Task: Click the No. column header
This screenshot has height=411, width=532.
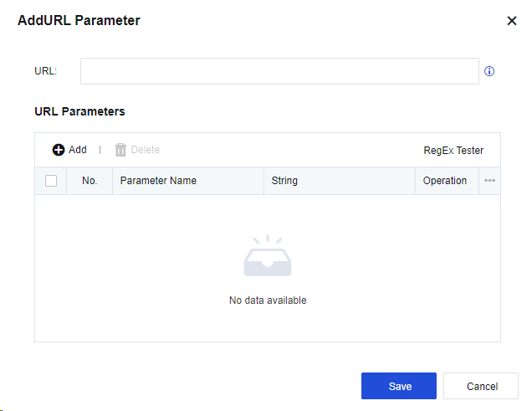Action: point(90,181)
